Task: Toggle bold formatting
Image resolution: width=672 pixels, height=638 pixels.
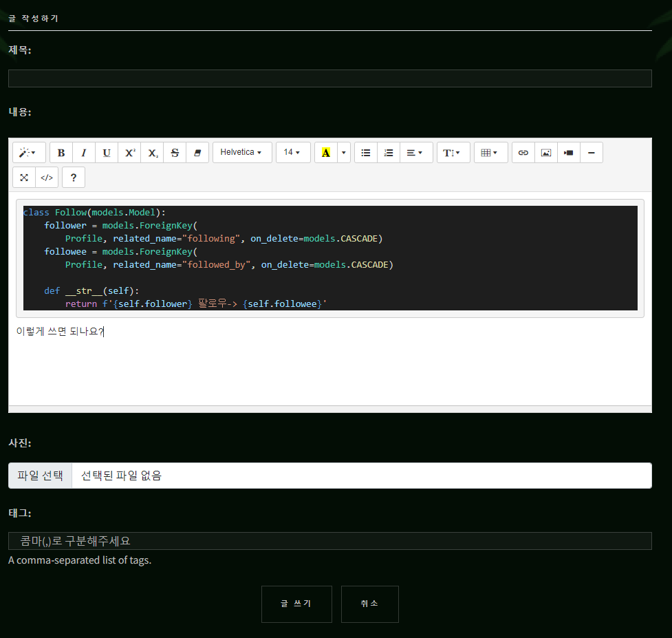Action: pos(61,153)
